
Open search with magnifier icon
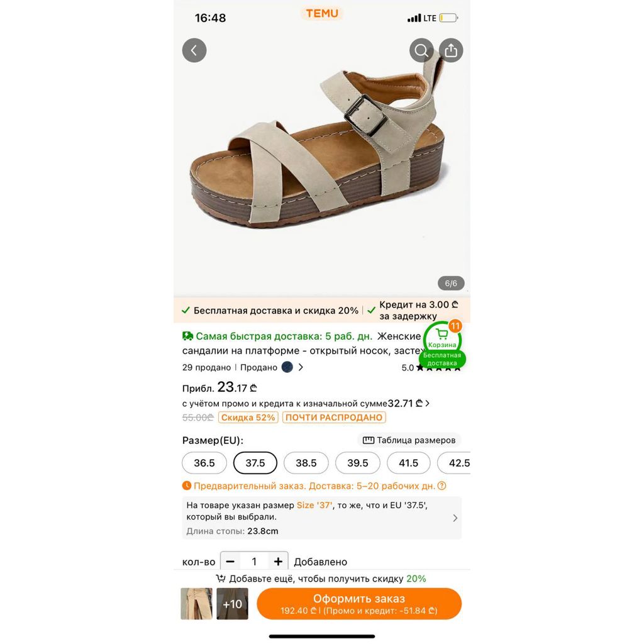point(421,50)
